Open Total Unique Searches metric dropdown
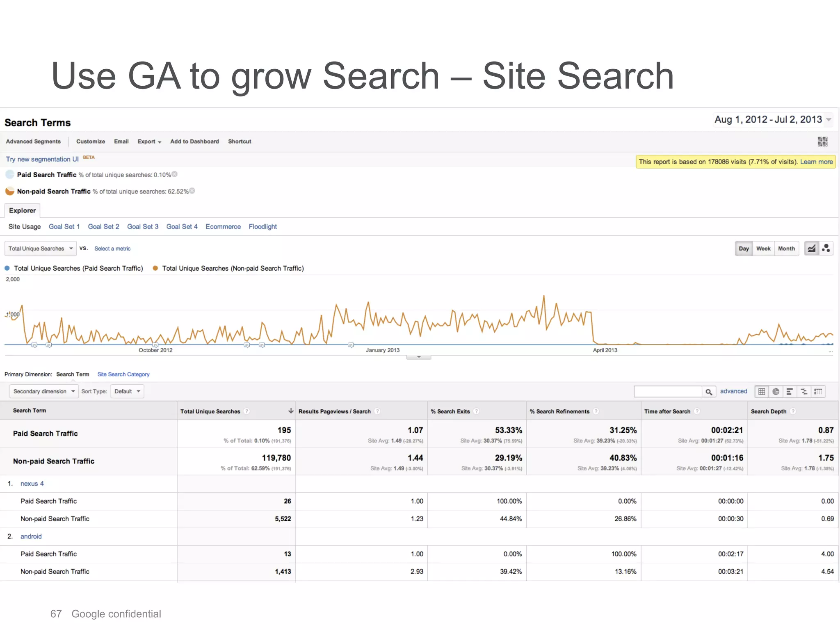This screenshot has height=630, width=840. [x=40, y=249]
